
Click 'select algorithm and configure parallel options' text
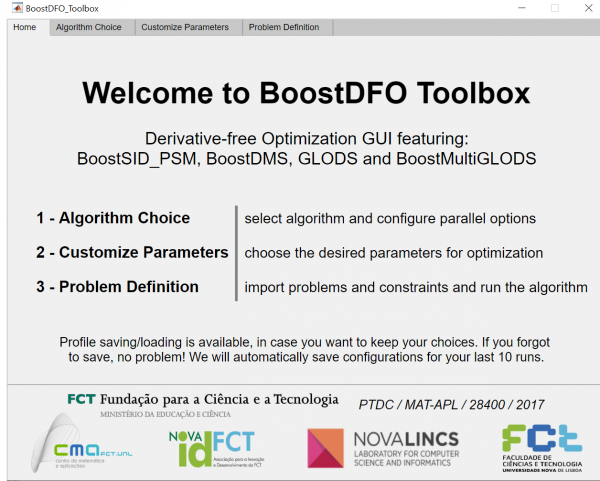click(x=390, y=219)
